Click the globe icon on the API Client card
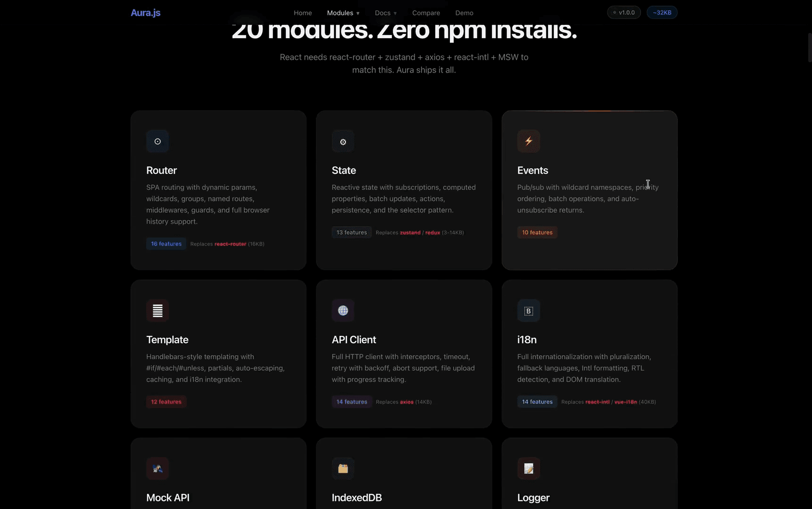The image size is (812, 509). [x=343, y=310]
